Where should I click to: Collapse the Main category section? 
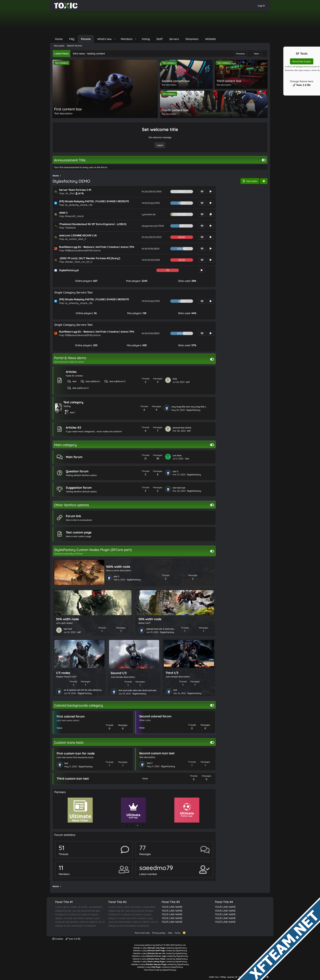tap(212, 445)
